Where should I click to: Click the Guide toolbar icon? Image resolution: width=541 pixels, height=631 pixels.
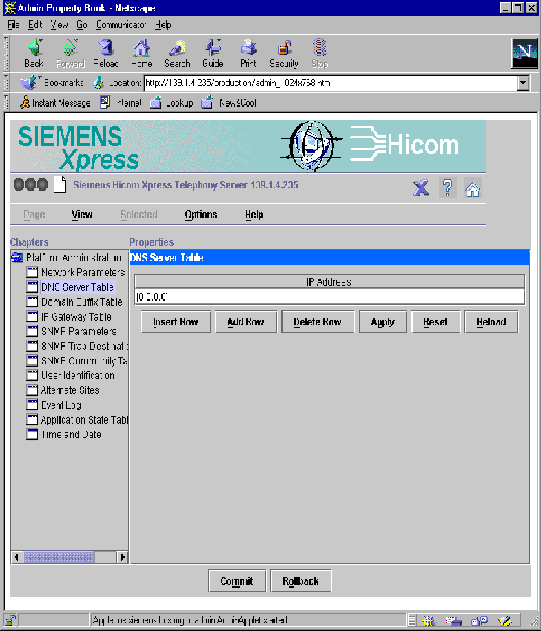coord(213,47)
